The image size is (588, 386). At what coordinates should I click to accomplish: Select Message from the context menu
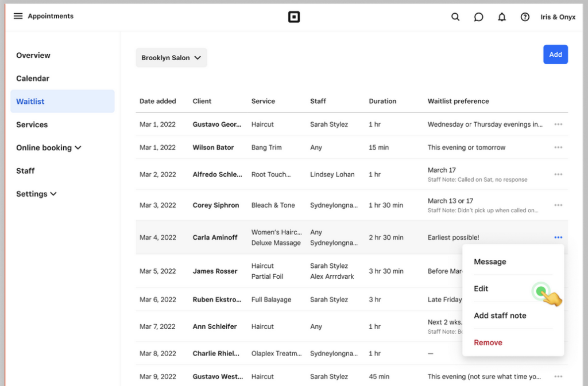pyautogui.click(x=490, y=262)
